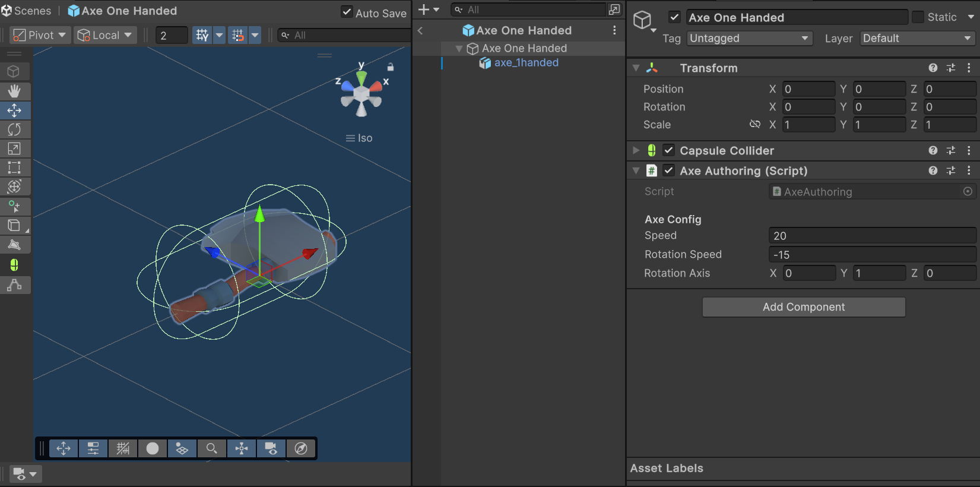Toggle the search magnifier overlay button
The height and width of the screenshot is (487, 980).
coord(212,448)
